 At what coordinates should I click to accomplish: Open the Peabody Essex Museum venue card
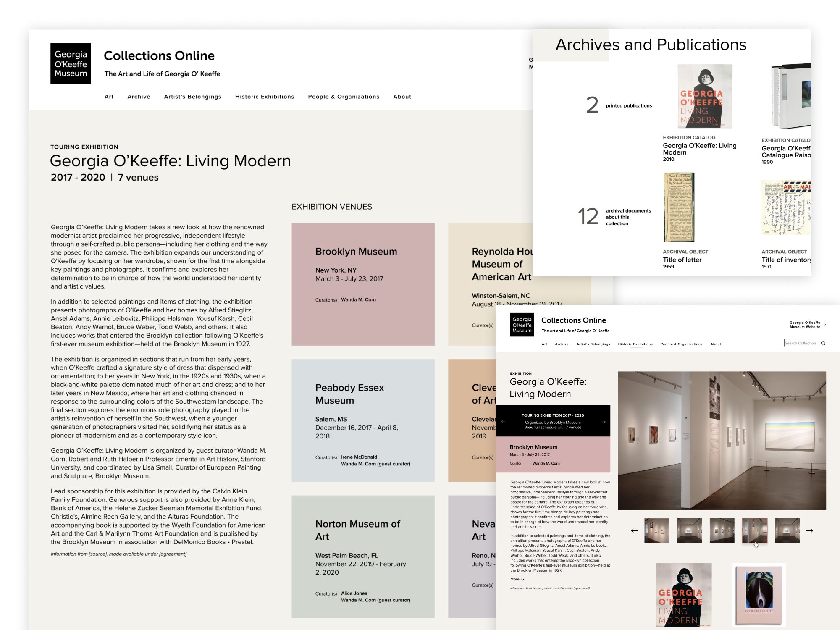tap(363, 420)
